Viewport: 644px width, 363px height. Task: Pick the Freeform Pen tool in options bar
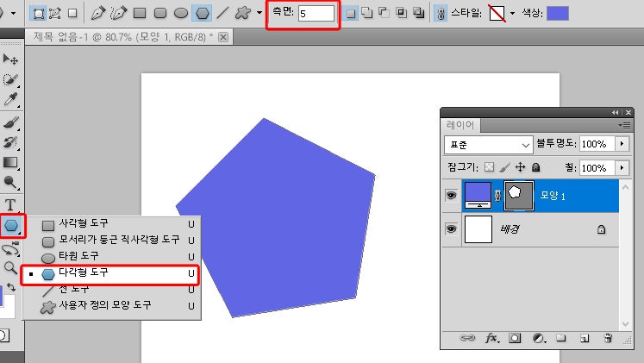118,13
